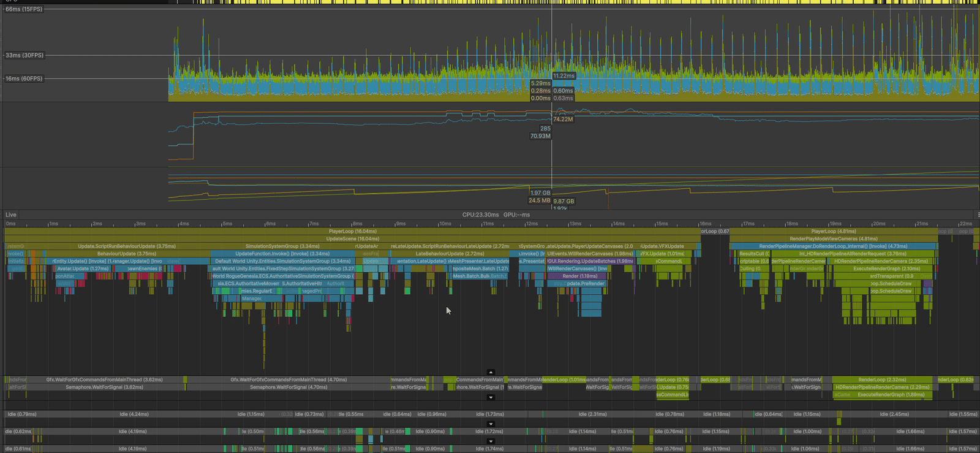980x453 pixels.
Task: Select the HDRenderPipelineRenderCamera (2.35ms) sample
Action: click(881, 261)
